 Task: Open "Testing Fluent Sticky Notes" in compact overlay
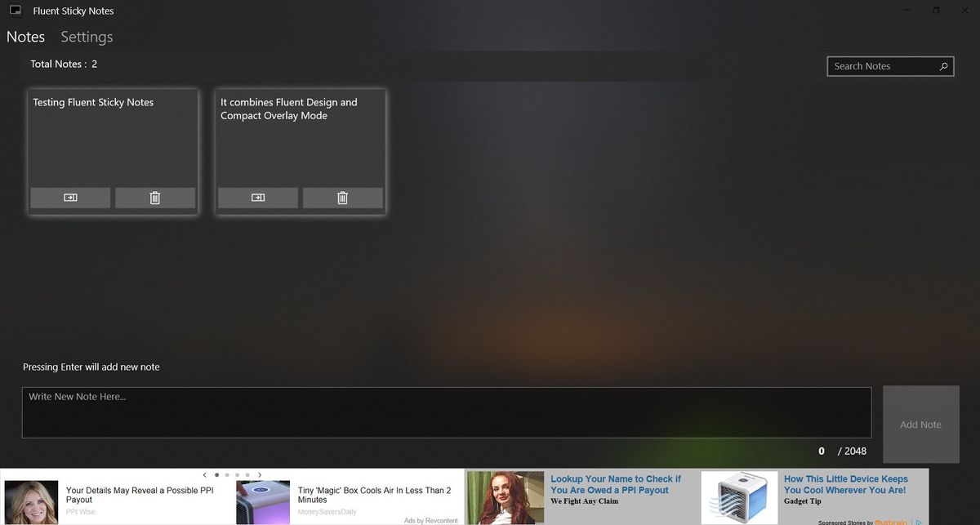click(70, 198)
